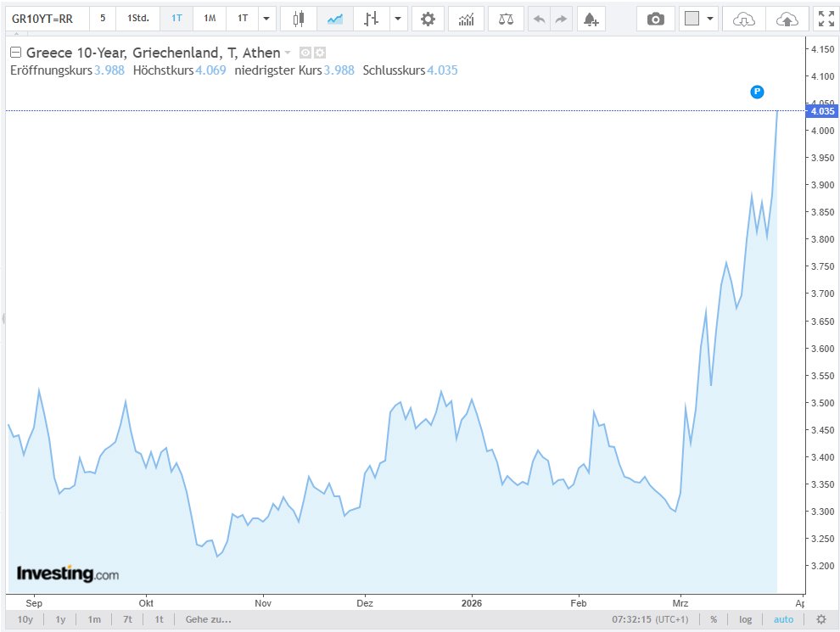Set range to 1t
Image resolution: width=840 pixels, height=632 pixels.
pos(160,619)
